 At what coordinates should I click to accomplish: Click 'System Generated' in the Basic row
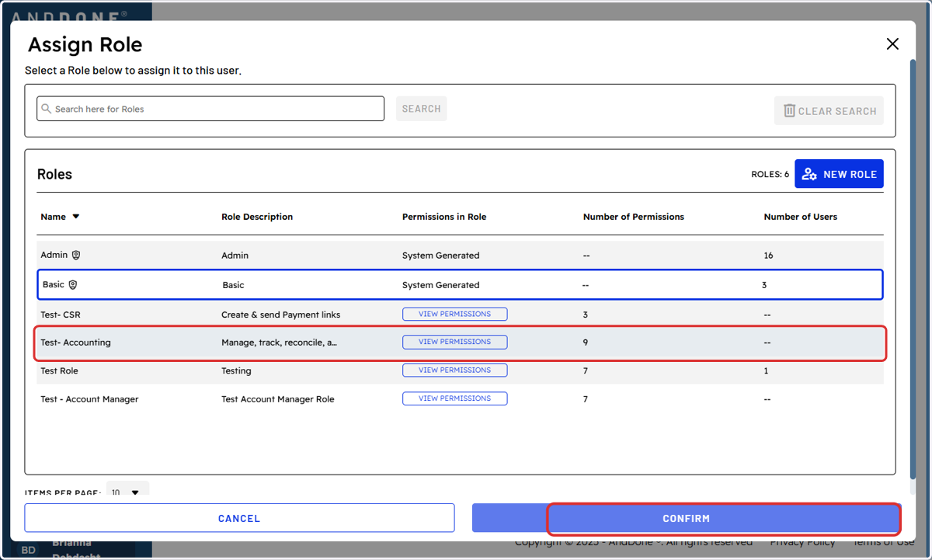point(440,285)
